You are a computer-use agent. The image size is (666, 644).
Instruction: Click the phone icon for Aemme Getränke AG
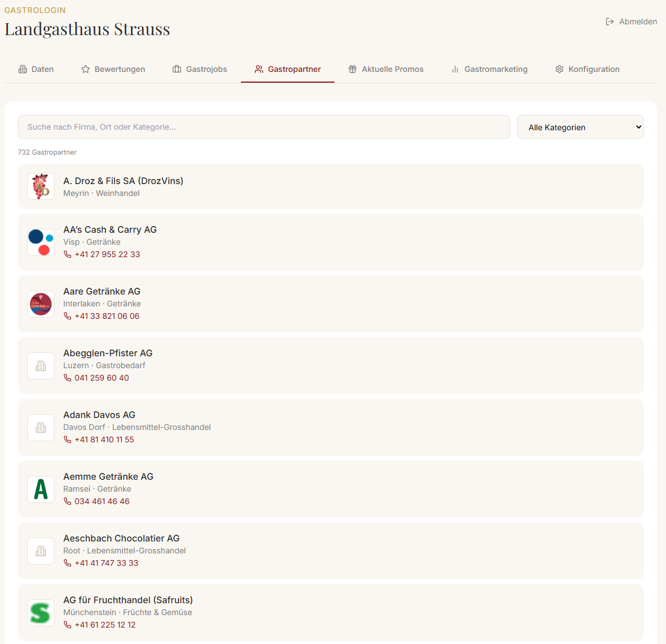(67, 501)
